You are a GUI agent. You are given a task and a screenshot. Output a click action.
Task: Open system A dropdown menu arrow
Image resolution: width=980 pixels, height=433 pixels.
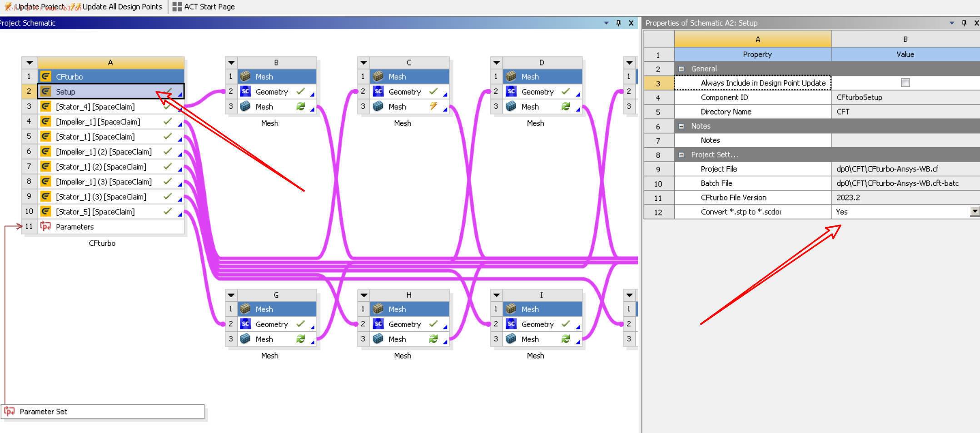coord(30,63)
